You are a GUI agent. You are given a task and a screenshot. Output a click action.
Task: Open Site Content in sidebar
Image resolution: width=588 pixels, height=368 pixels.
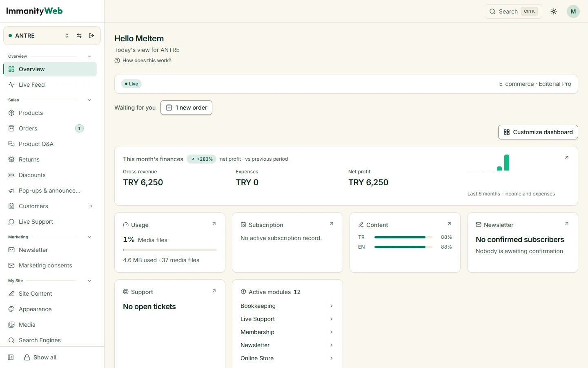click(50, 294)
